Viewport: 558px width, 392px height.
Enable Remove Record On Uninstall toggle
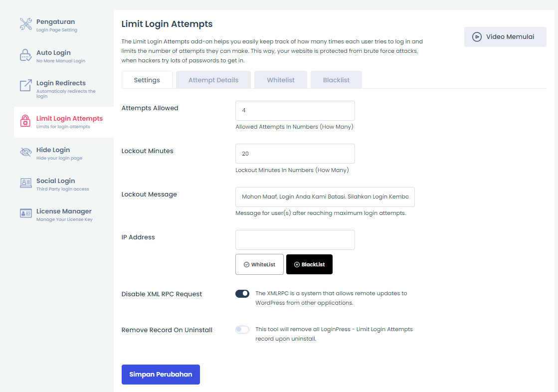click(x=242, y=330)
